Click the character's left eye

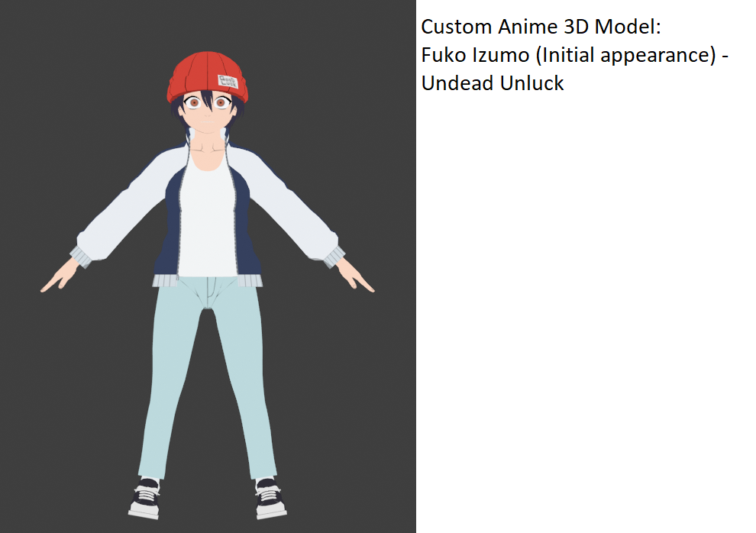(222, 102)
